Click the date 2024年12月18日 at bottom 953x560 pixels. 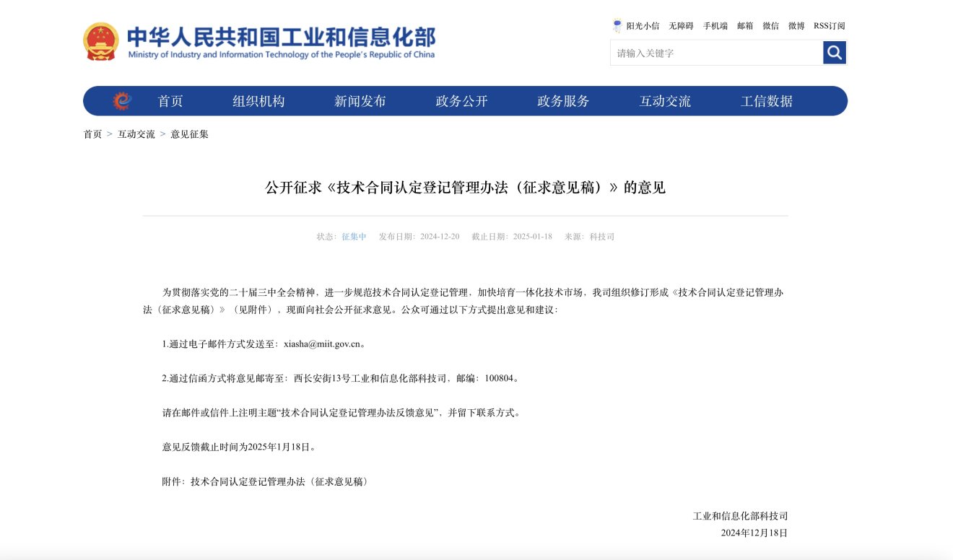(x=754, y=533)
